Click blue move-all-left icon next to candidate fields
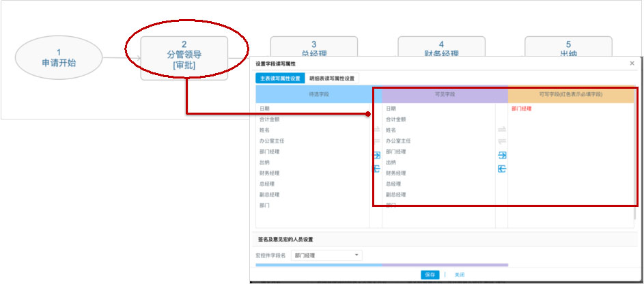The width and height of the screenshot is (644, 284). coord(376,169)
